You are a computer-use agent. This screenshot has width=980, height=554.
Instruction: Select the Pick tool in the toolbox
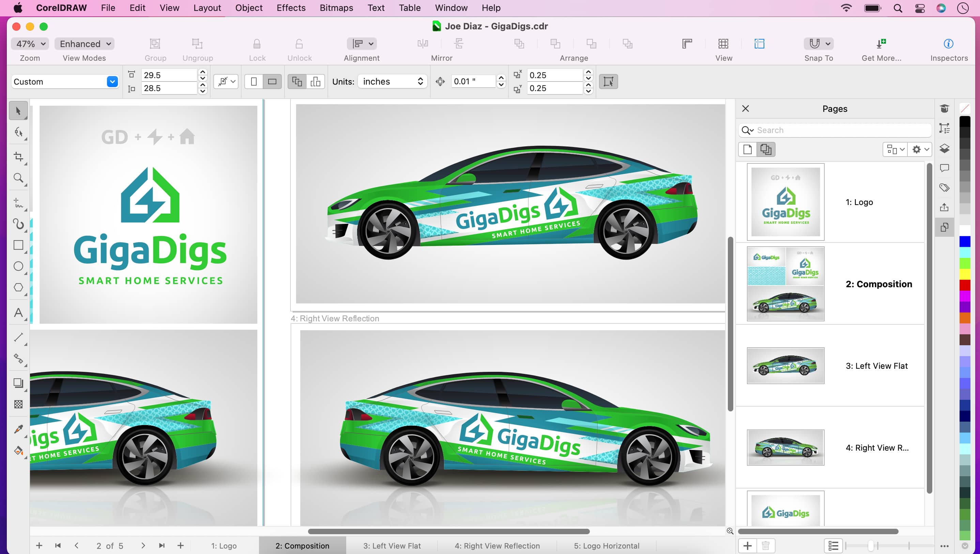click(x=18, y=111)
